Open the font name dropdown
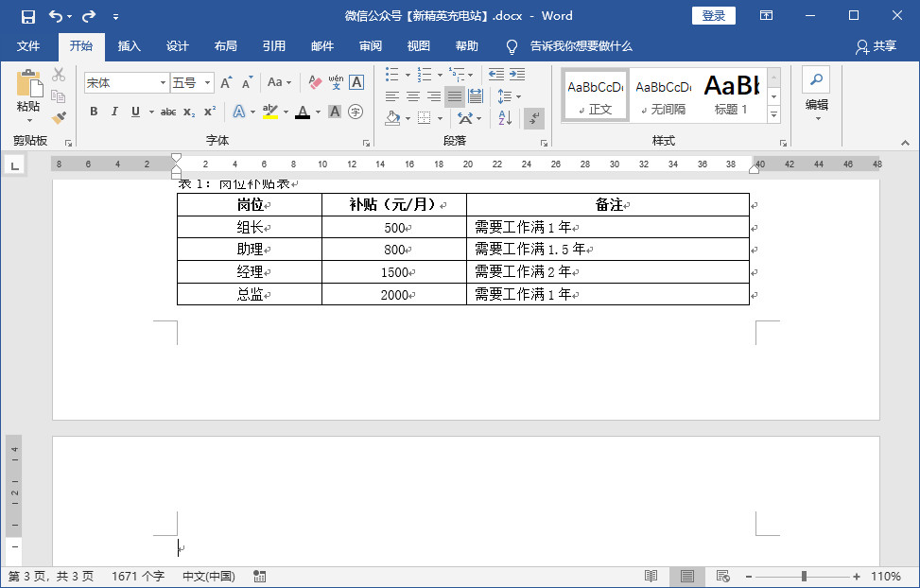 click(x=163, y=82)
